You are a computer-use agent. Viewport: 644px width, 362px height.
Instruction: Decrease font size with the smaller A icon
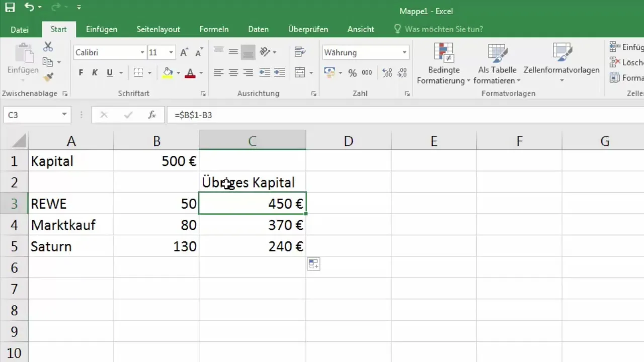coord(199,52)
